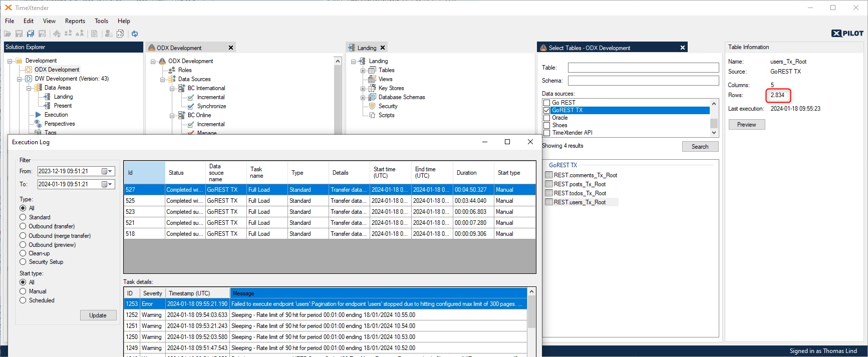The width and height of the screenshot is (868, 357).
Task: Select the REST.users_Tx_Root table entry
Action: 582,202
